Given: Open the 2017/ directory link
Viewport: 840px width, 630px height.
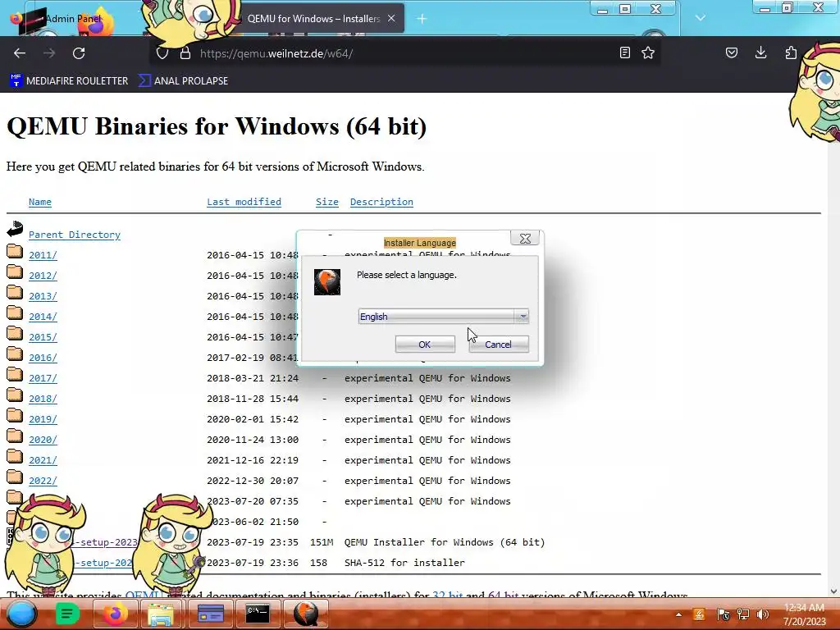Looking at the screenshot, I should [43, 378].
